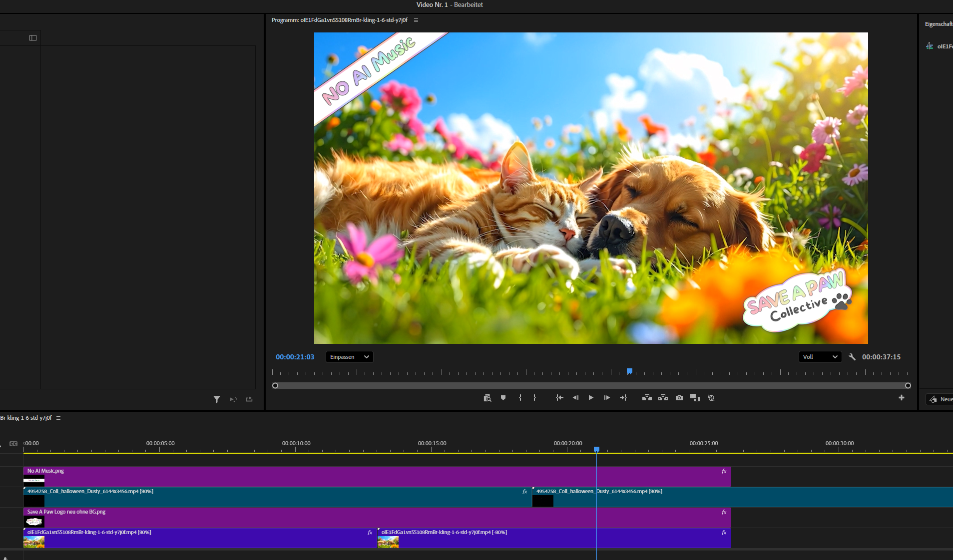The width and height of the screenshot is (953, 560).
Task: Toggle the captions icon in the timeline header
Action: 13,443
